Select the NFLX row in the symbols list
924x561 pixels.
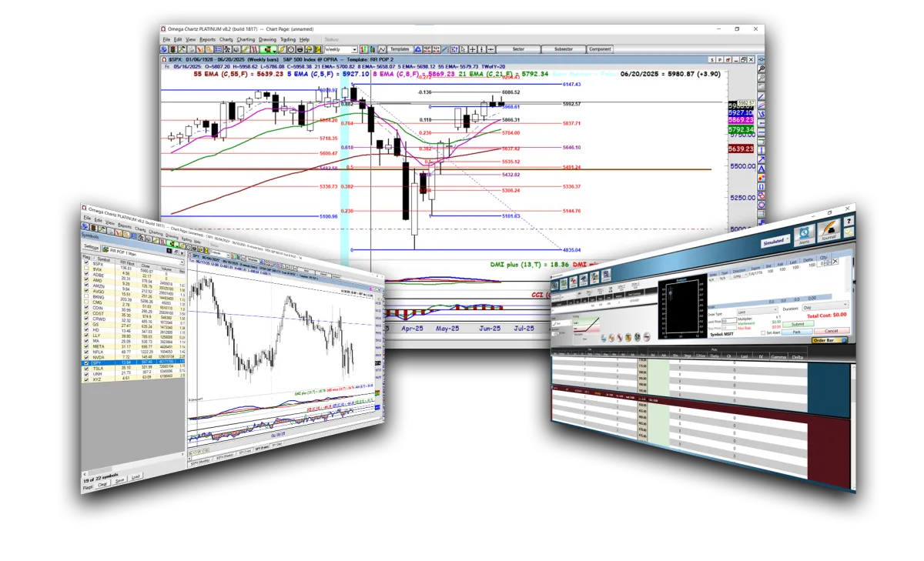(x=134, y=352)
